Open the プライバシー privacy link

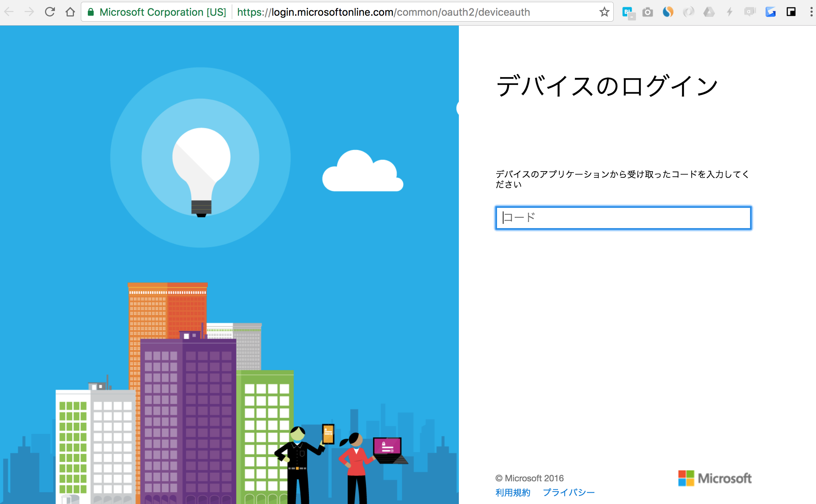click(x=569, y=493)
